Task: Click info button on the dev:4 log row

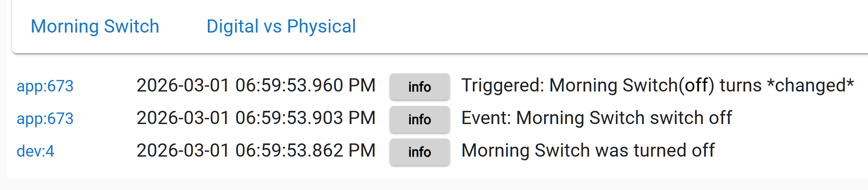Action: click(419, 152)
